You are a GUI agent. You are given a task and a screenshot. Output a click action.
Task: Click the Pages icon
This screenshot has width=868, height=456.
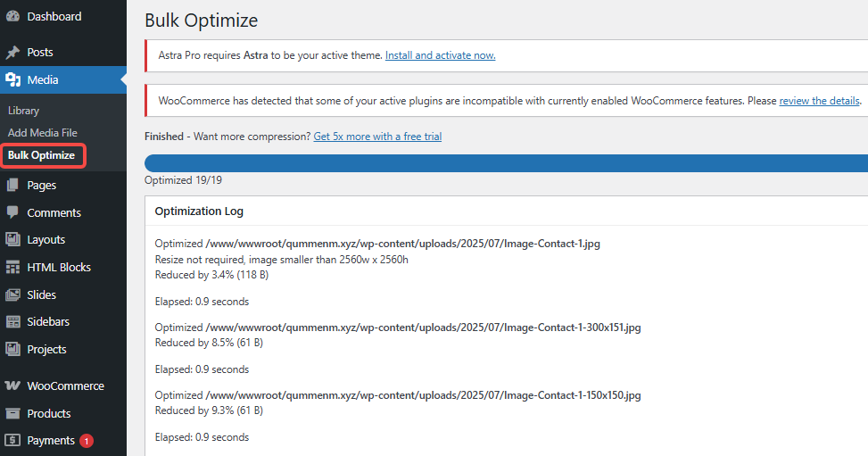[x=13, y=186]
